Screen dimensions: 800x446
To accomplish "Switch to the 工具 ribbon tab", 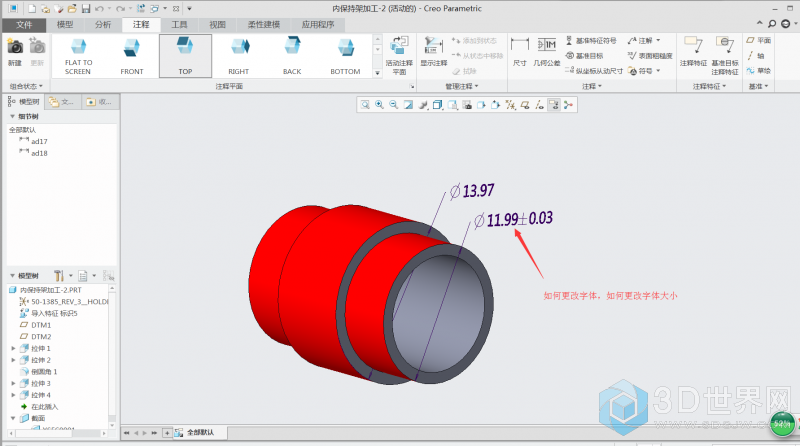I will coord(179,24).
